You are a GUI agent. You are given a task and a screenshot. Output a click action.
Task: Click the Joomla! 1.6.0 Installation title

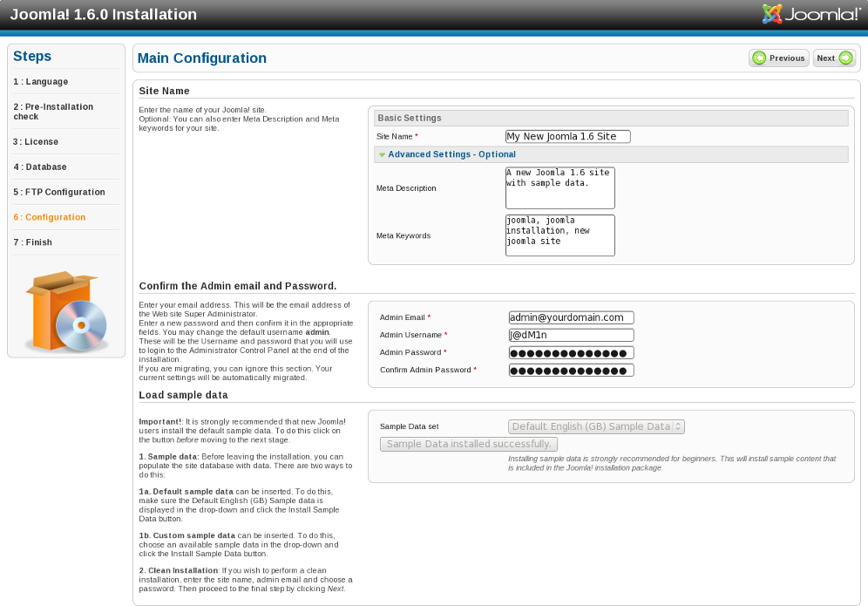[x=104, y=15]
